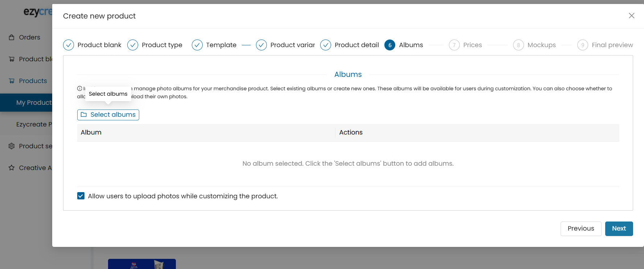Click the folder icon in Select albums button
Image resolution: width=644 pixels, height=269 pixels.
coord(84,115)
